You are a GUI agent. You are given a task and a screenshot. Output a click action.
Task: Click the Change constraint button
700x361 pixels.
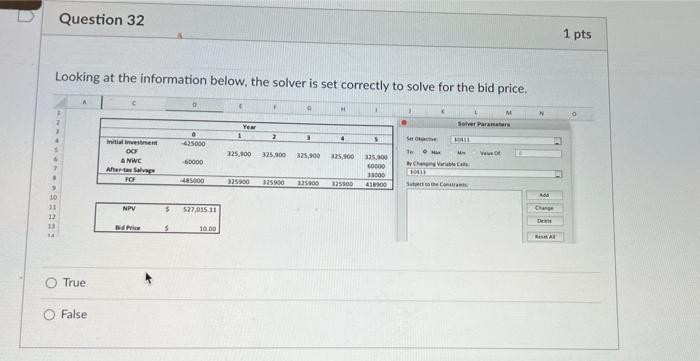click(x=544, y=208)
